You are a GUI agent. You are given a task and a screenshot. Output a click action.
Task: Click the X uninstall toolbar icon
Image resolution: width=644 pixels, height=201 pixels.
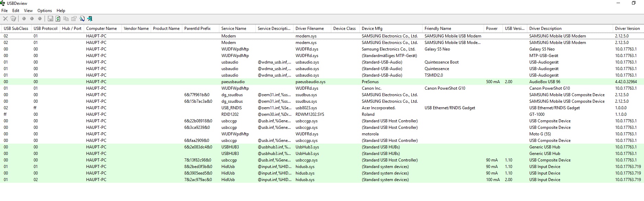click(x=5, y=19)
